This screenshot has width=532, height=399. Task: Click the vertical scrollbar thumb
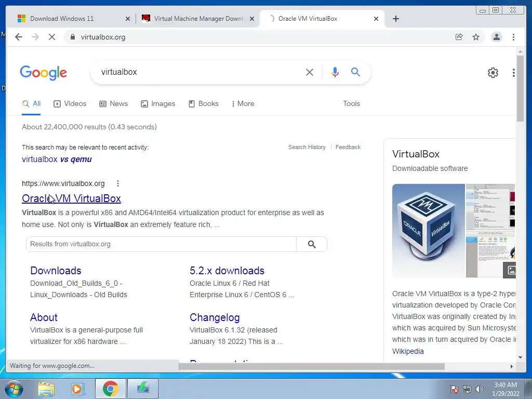click(520, 88)
